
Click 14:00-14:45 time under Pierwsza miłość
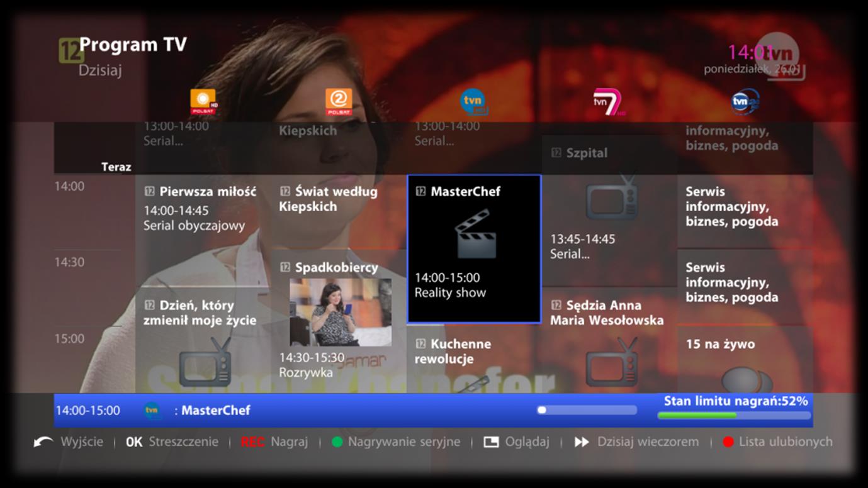pos(176,211)
